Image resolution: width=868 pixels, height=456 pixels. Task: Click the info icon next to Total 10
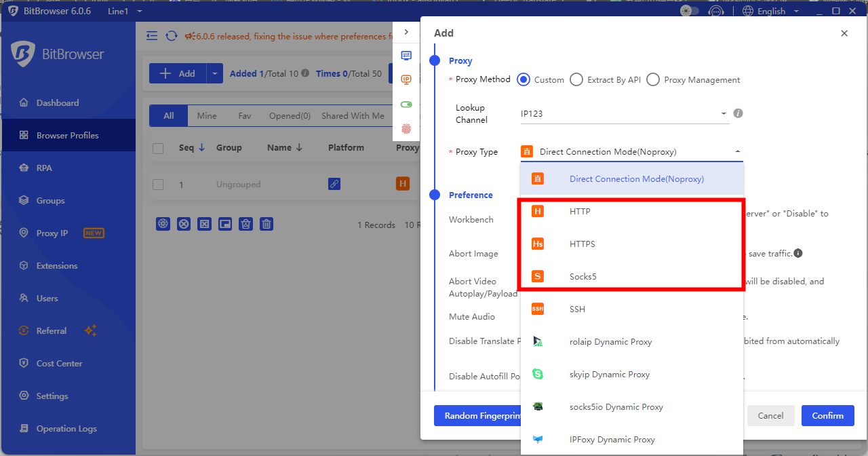305,73
